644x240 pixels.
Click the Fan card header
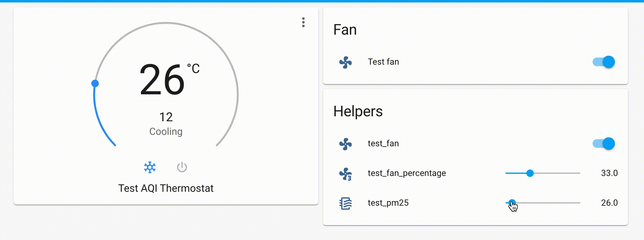345,30
